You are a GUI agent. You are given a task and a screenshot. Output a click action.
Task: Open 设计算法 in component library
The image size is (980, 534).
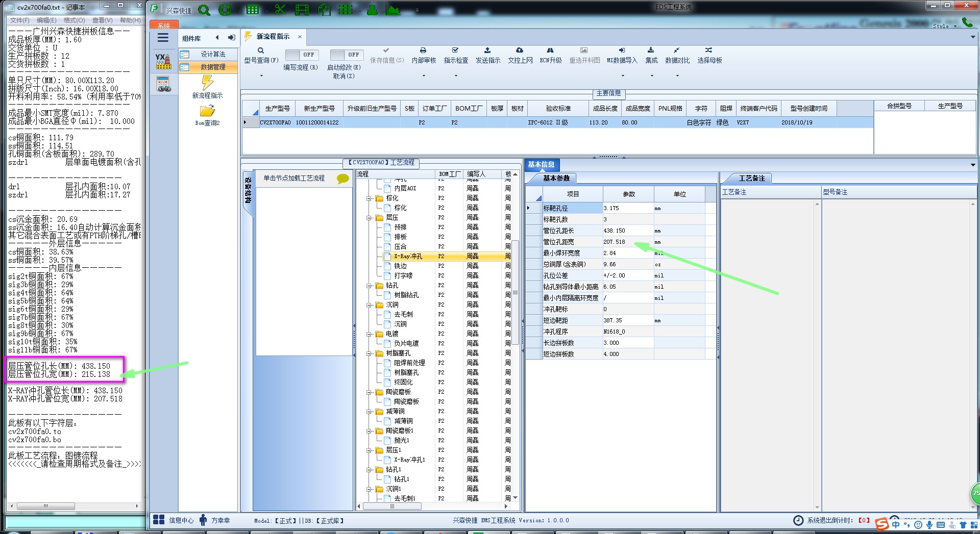[x=208, y=54]
